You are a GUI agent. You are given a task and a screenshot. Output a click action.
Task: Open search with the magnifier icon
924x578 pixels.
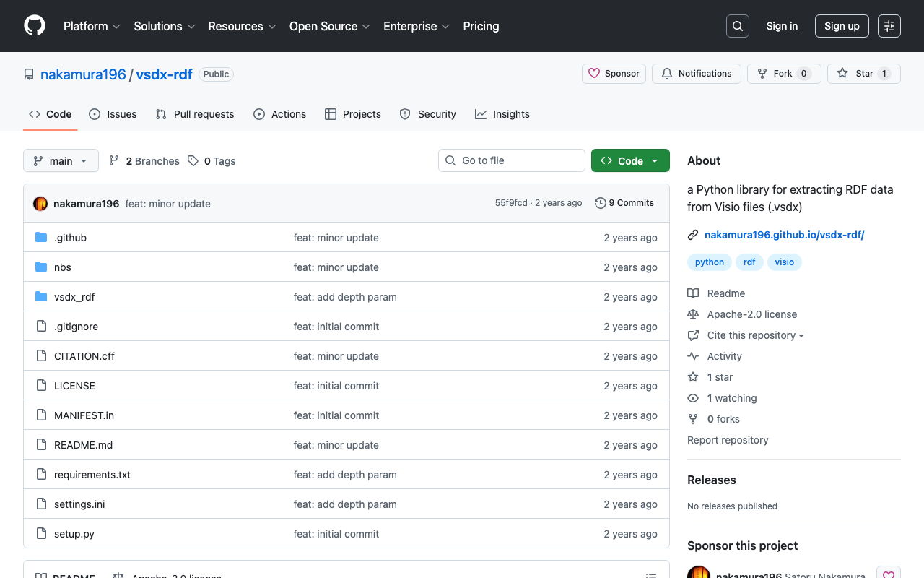point(738,26)
